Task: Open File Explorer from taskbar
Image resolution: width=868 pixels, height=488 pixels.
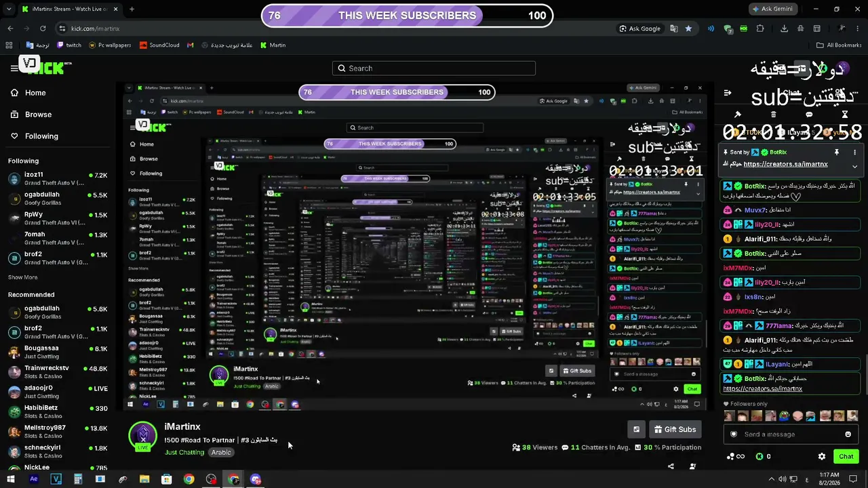Action: (x=144, y=479)
